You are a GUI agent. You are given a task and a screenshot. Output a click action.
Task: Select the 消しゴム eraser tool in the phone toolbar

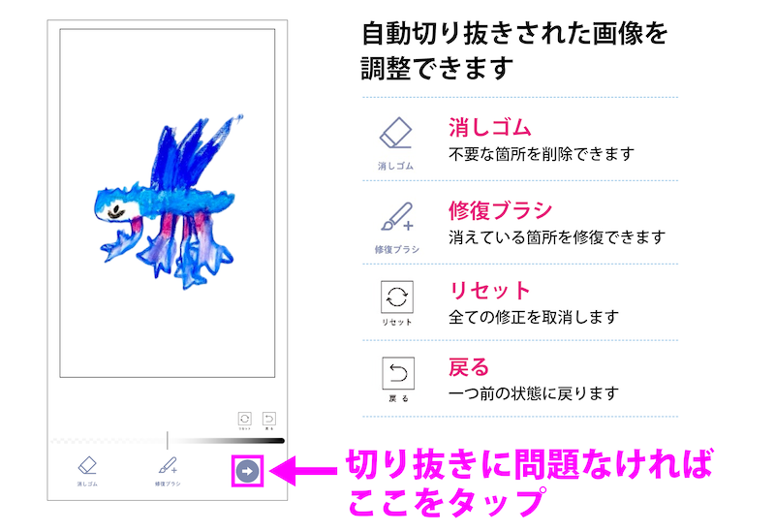click(x=87, y=471)
